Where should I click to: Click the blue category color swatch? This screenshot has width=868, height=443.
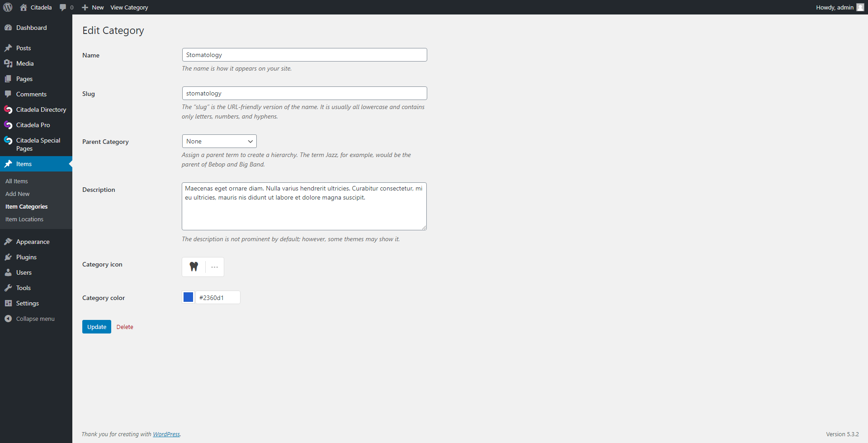189,297
